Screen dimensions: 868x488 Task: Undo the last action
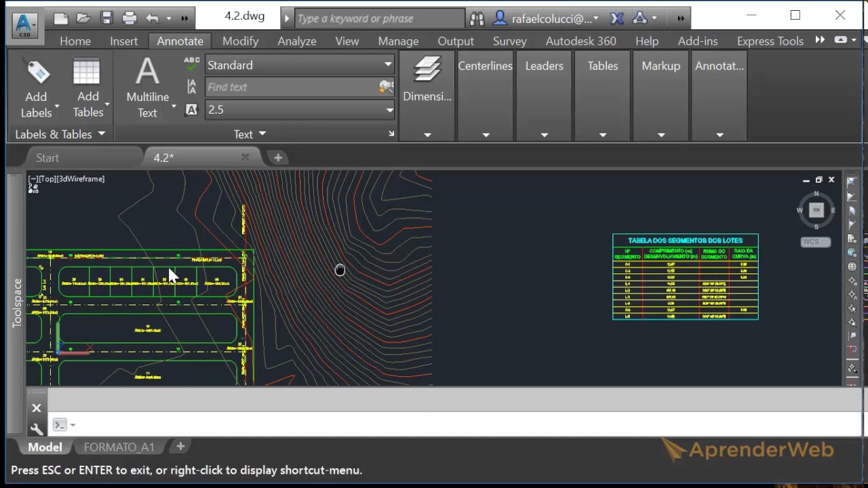click(152, 18)
